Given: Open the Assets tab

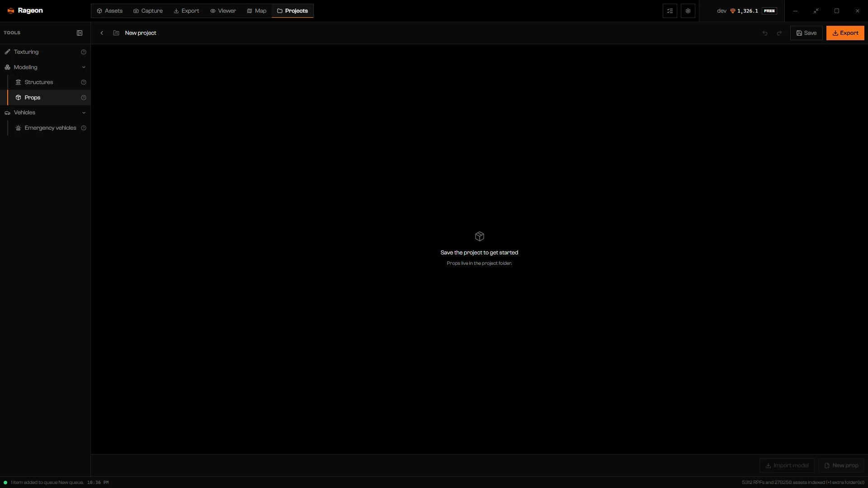Looking at the screenshot, I should (x=110, y=11).
